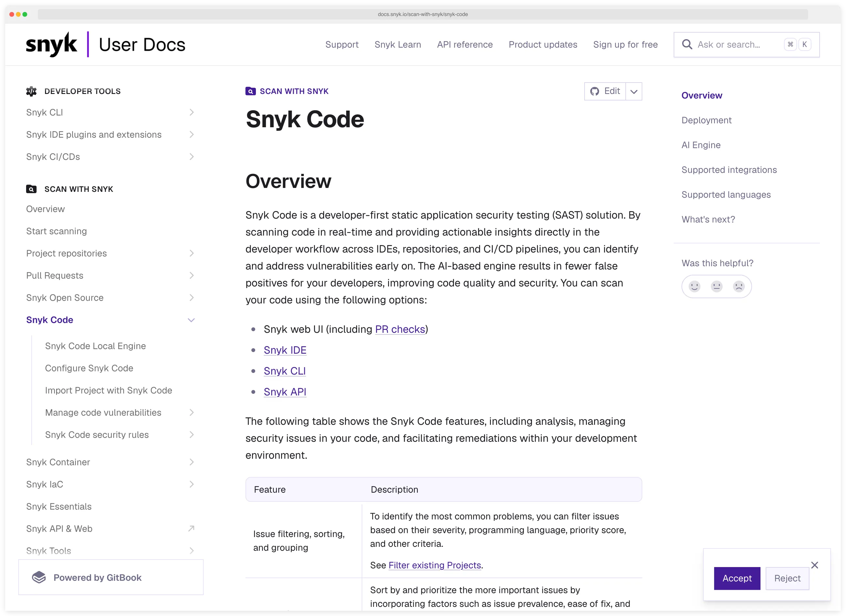Select the neutral face feedback option

[x=716, y=286]
